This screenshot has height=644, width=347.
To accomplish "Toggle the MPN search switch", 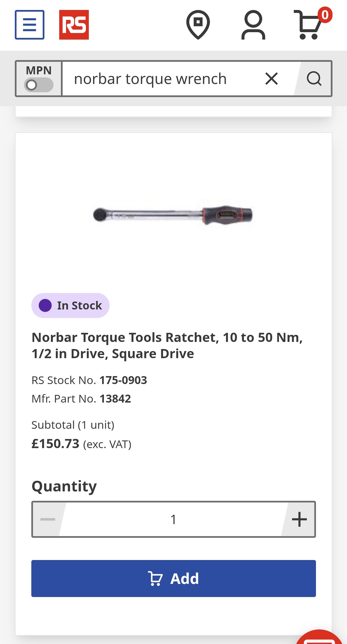I will [x=39, y=85].
